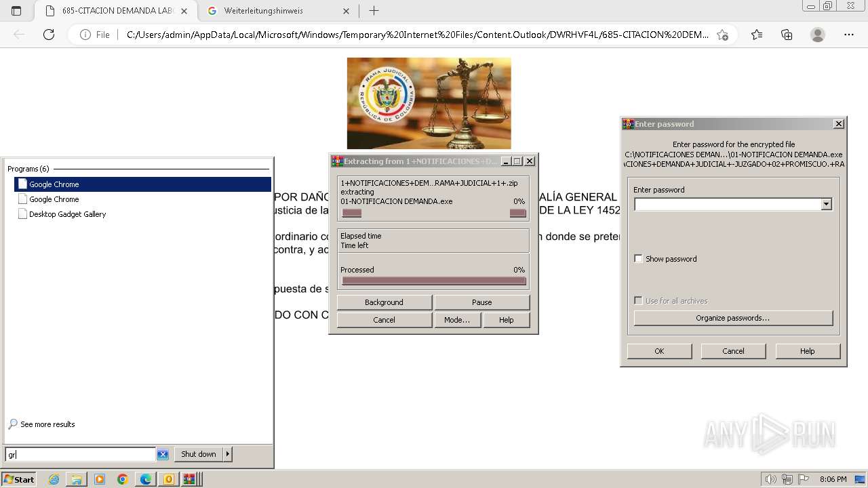Open Desktop Gadget Gallery result

tap(142, 214)
